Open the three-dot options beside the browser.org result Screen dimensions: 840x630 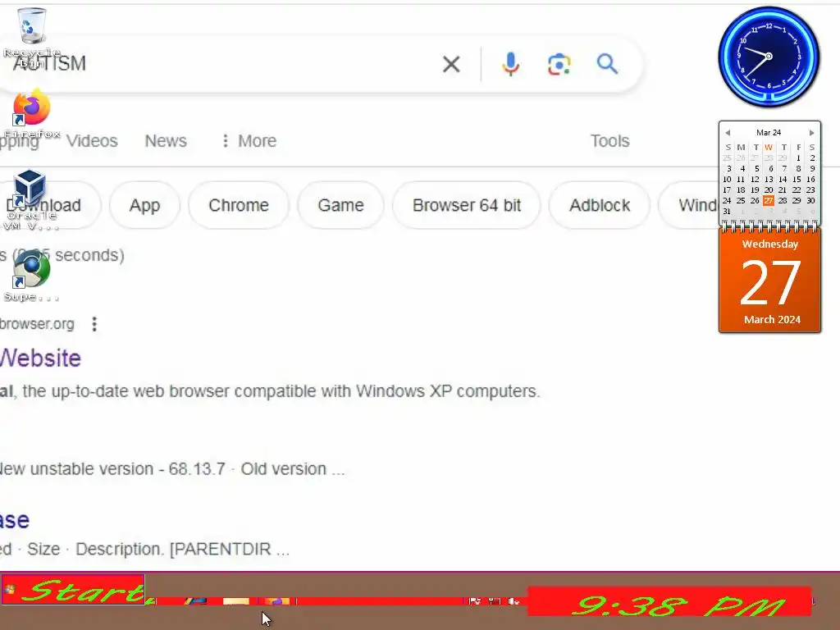click(94, 324)
